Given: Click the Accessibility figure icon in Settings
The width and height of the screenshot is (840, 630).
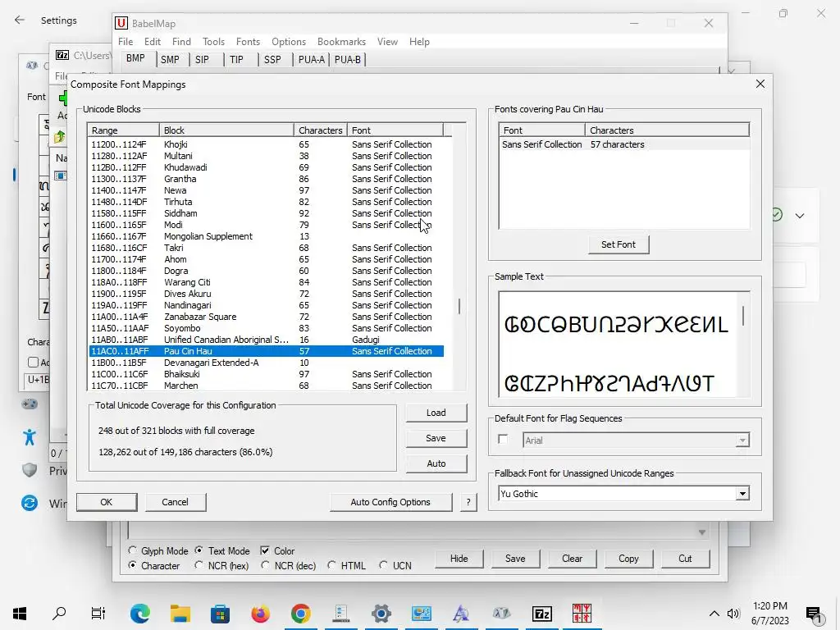Looking at the screenshot, I should click(30, 437).
